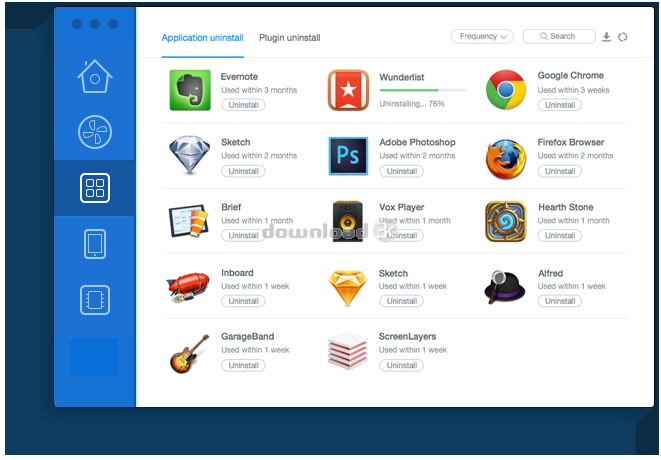Select the Hearth Stone icon
Image resolution: width=661 pixels, height=460 pixels.
506,221
